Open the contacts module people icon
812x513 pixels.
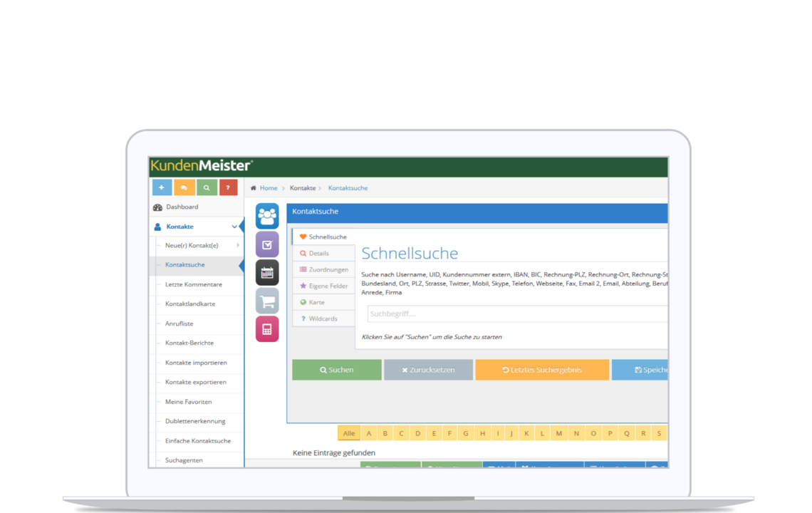click(267, 216)
